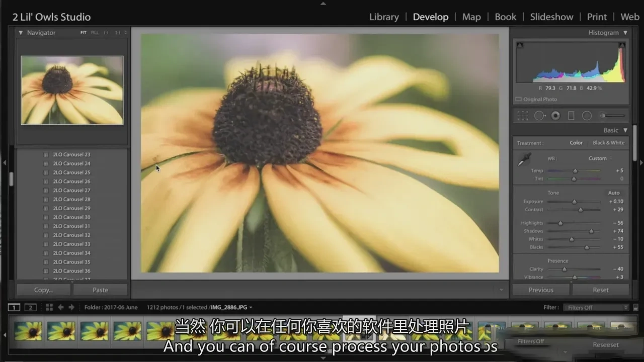Go back using the filmstrip left arrow
Viewport: 644px width, 362px height.
tap(61, 307)
